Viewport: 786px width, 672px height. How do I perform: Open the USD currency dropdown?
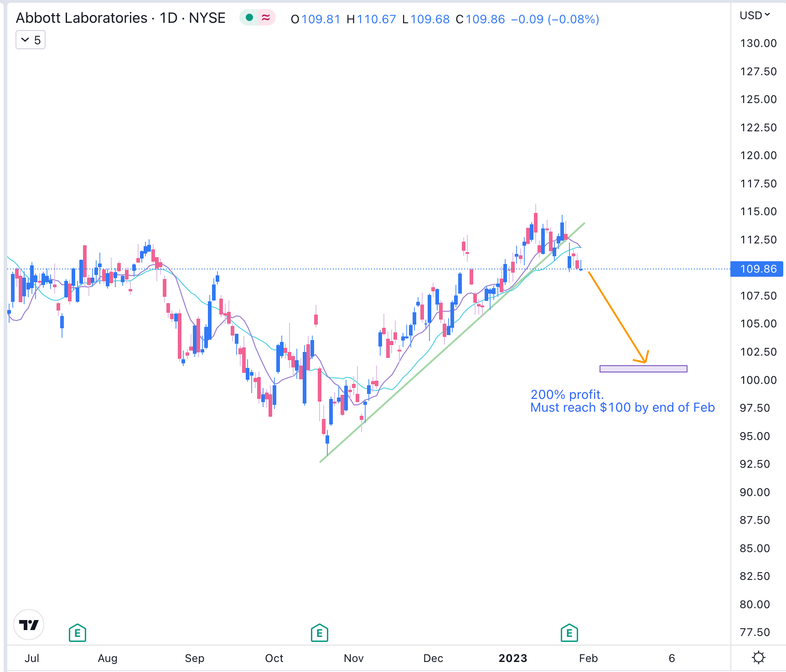click(755, 16)
